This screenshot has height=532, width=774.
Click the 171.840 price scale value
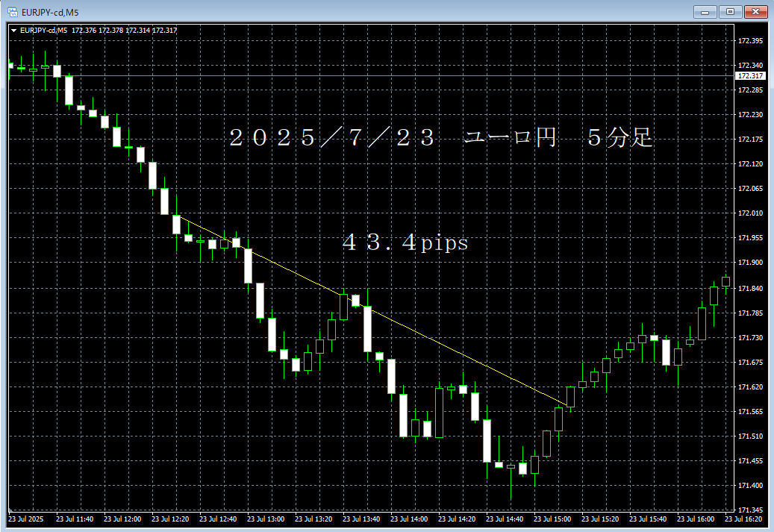750,288
